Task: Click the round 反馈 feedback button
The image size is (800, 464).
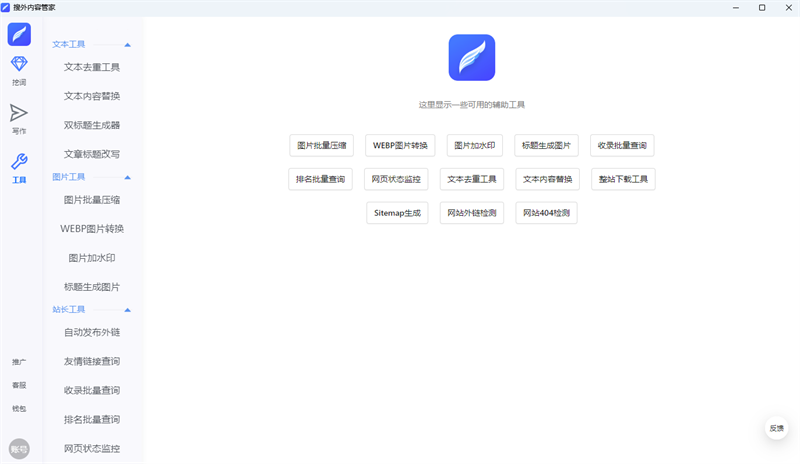Action: tap(777, 428)
